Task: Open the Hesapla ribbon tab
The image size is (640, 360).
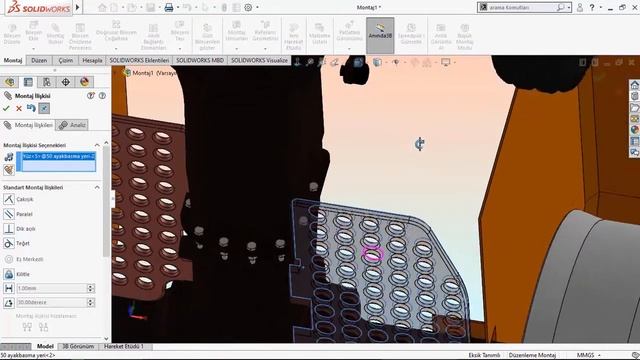Action: pos(92,60)
